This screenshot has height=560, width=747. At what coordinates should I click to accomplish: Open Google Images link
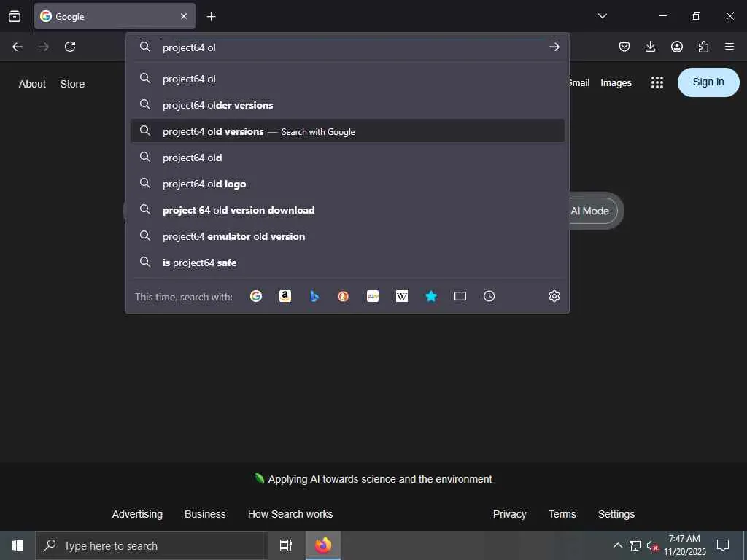[x=616, y=83]
